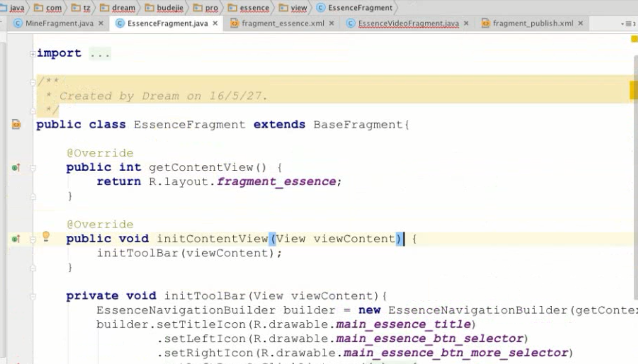Image resolution: width=638 pixels, height=364 pixels.
Task: Open the budejie breadcrumb folder
Action: [164, 8]
